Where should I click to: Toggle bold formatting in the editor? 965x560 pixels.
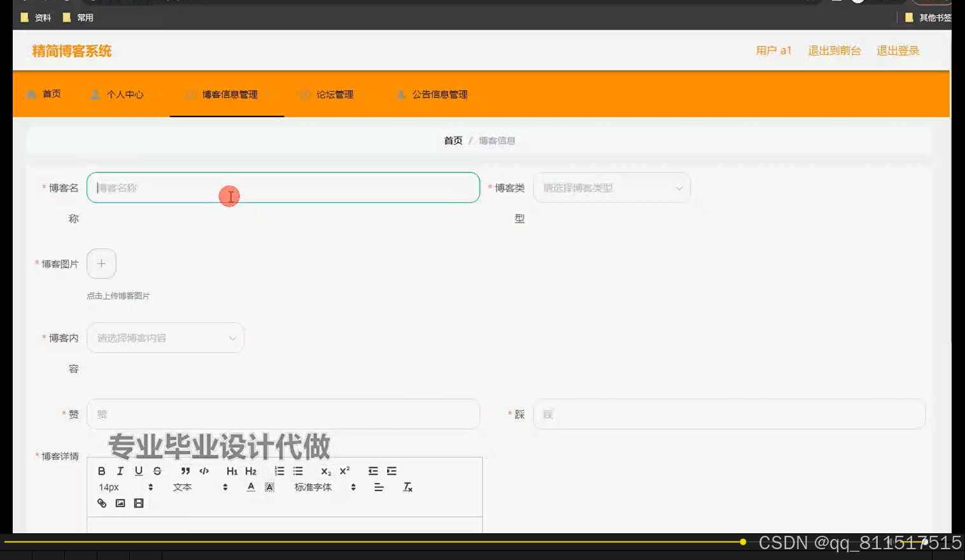click(102, 471)
